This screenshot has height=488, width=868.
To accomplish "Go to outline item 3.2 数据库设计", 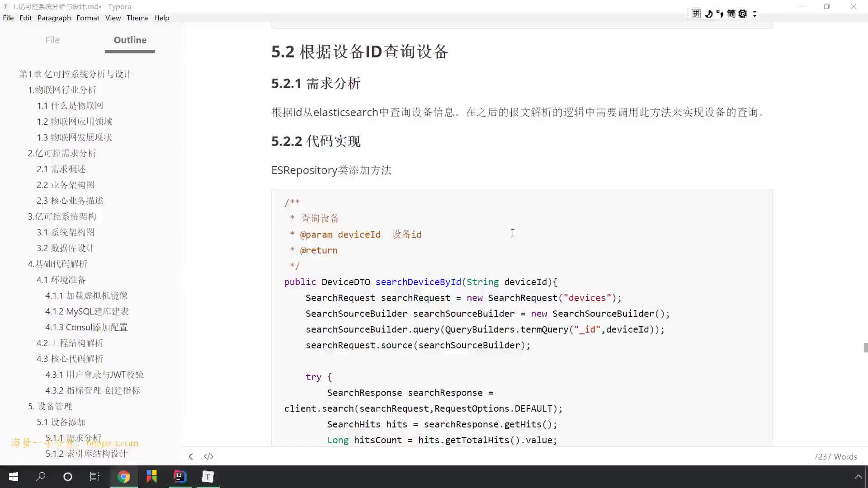I will (66, 248).
